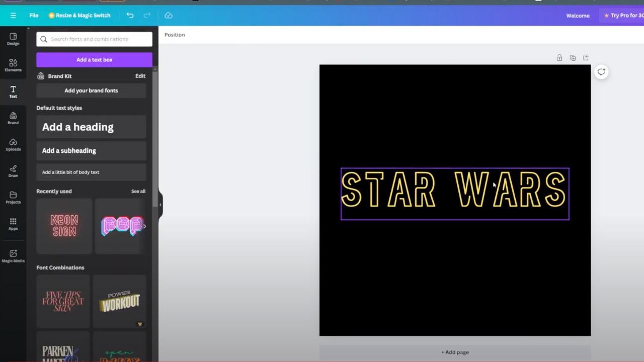Select the Power Workout font combination

pyautogui.click(x=120, y=302)
